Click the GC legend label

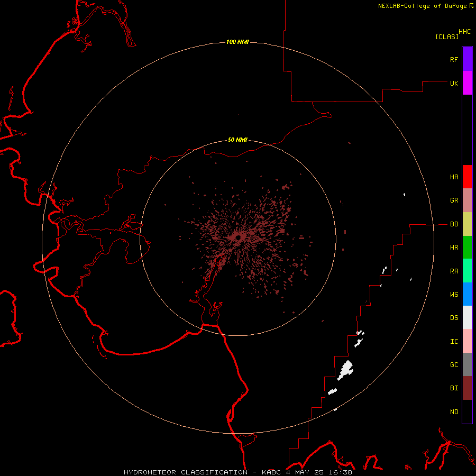pyautogui.click(x=454, y=365)
